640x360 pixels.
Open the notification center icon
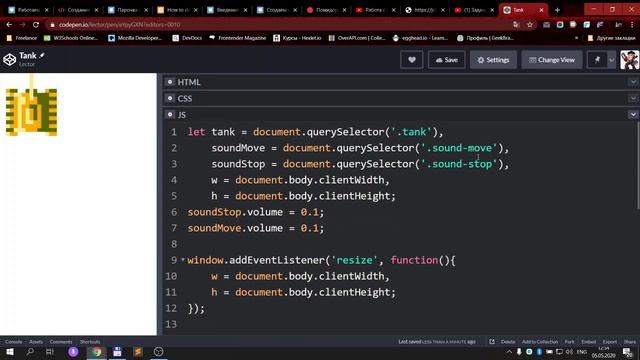pos(628,352)
